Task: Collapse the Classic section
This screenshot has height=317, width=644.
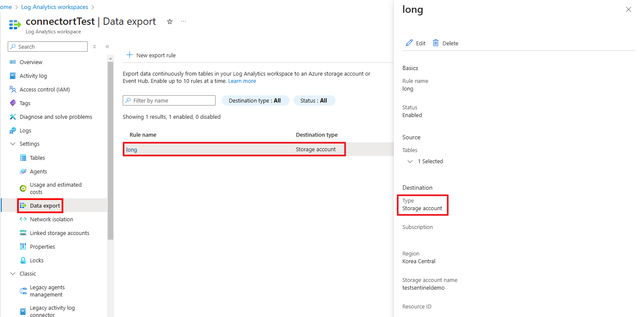Action: tap(13, 274)
